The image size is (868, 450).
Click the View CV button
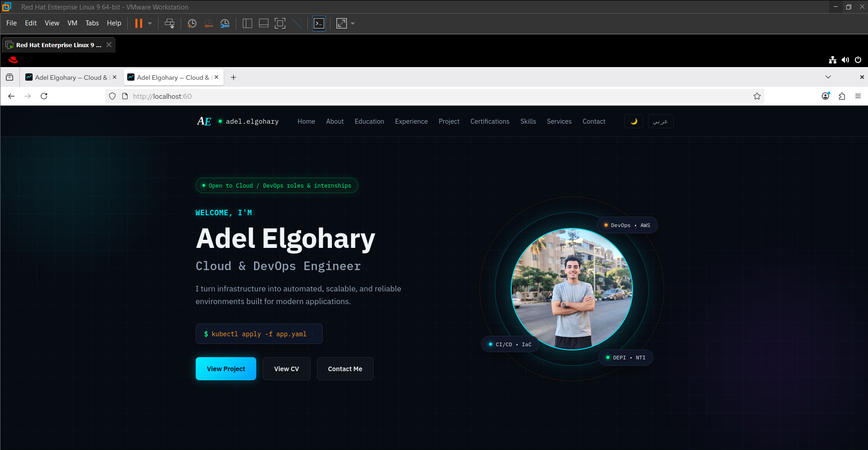(x=287, y=369)
